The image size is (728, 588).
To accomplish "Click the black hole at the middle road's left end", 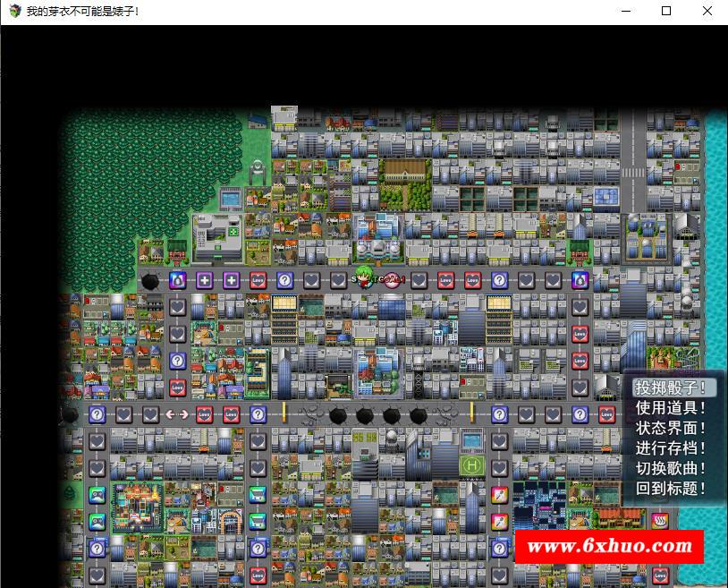I will click(x=70, y=414).
